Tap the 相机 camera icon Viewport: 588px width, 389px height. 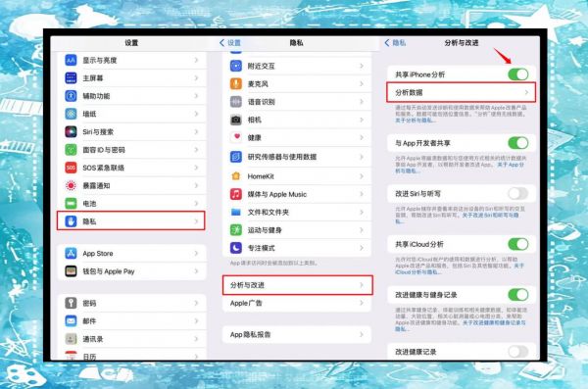coord(236,120)
